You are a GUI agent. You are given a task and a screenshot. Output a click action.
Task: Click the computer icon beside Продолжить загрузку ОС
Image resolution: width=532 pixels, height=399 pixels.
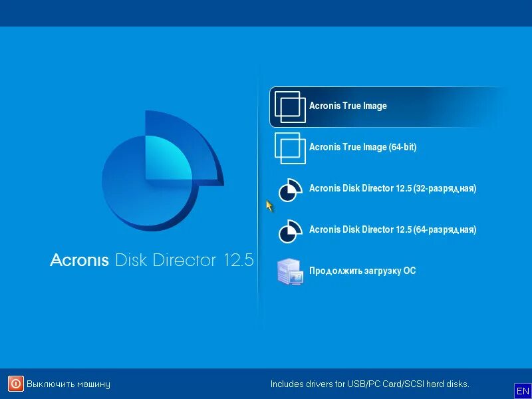pyautogui.click(x=290, y=271)
